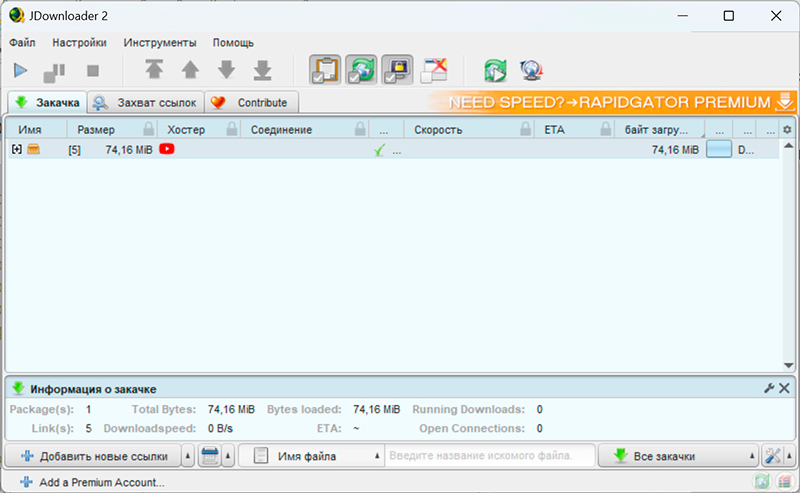Start all downloads with play icon
800x493 pixels.
[21, 71]
